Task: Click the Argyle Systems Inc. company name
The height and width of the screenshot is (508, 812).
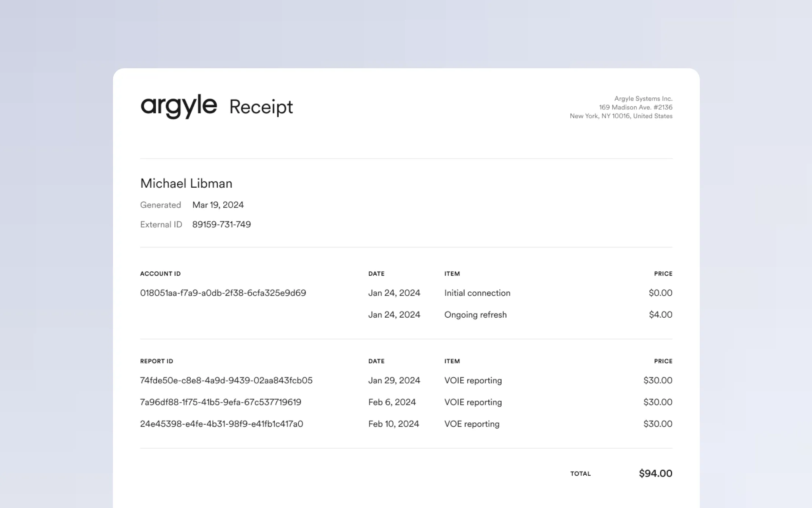Action: tap(643, 99)
